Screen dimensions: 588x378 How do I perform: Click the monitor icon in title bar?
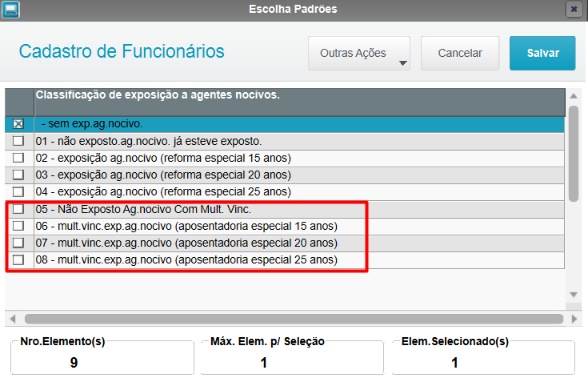tap(10, 10)
